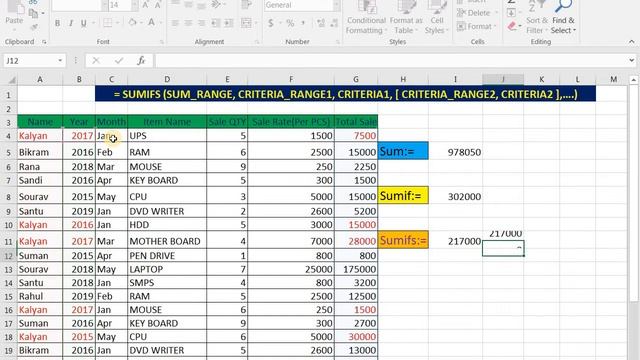Decrease decimal places
This screenshot has width=640, height=360.
(x=334, y=23)
